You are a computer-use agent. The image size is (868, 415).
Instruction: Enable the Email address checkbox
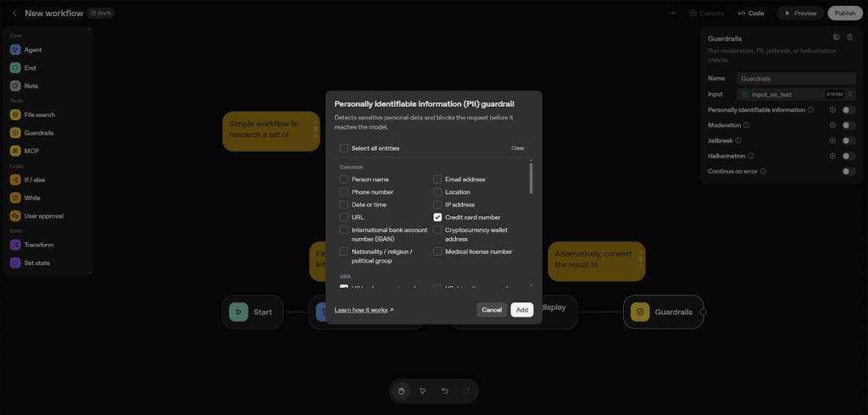click(437, 180)
